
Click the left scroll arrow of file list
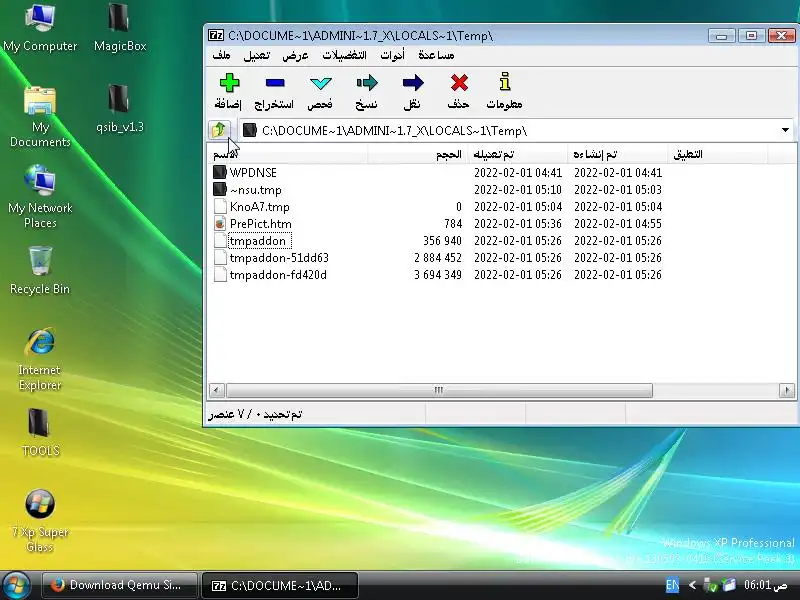[x=216, y=390]
